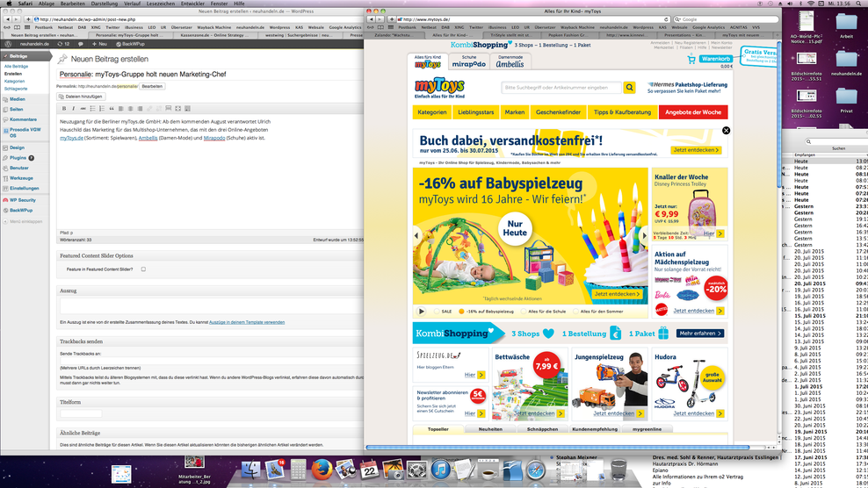Screen dimensions: 868x488
Task: Expand the Medien sidebar menu
Action: click(18, 99)
